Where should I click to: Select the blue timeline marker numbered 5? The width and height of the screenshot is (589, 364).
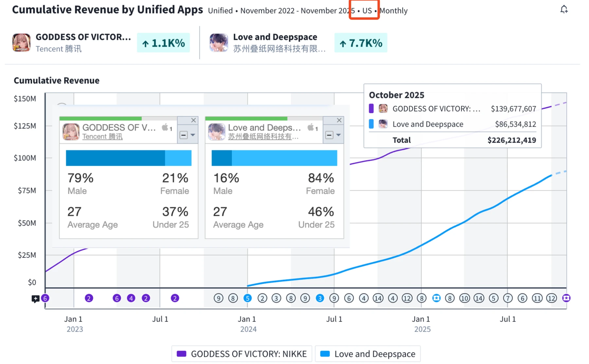(247, 298)
